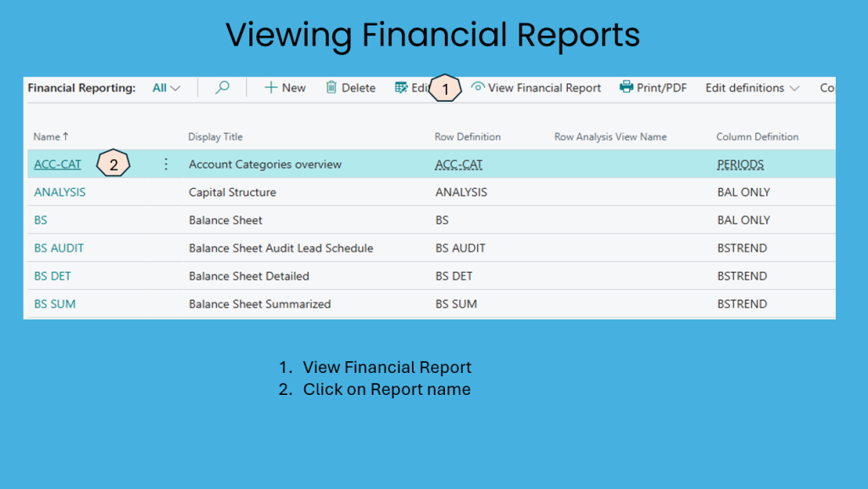This screenshot has height=489, width=868.
Task: Click the Delete trash icon
Action: 331,87
